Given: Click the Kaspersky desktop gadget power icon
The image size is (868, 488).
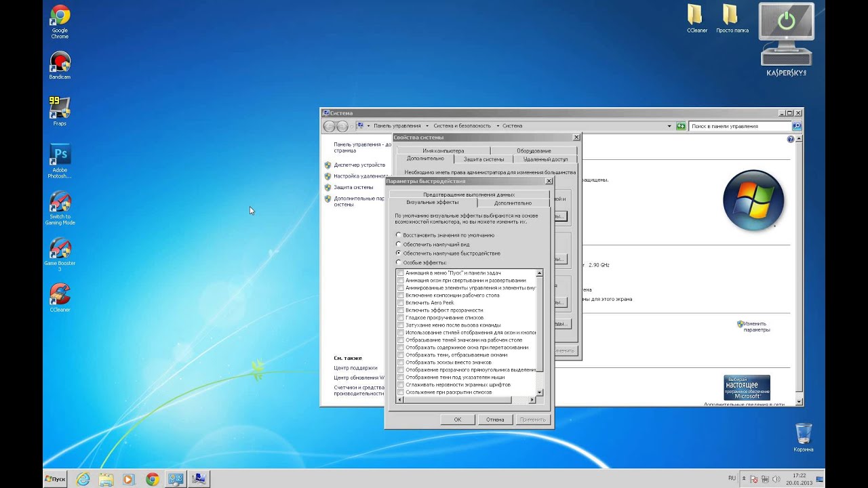Looking at the screenshot, I should [x=787, y=20].
